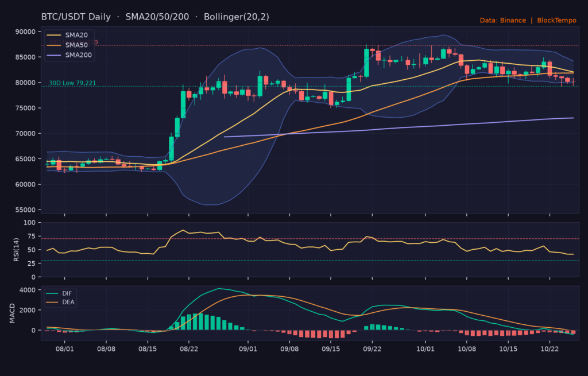This screenshot has width=588, height=376.
Task: Click the 10/08 date label
Action: (467, 349)
